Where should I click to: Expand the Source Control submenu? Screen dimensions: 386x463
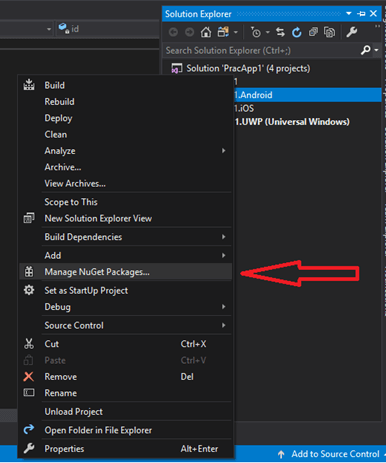click(x=125, y=326)
